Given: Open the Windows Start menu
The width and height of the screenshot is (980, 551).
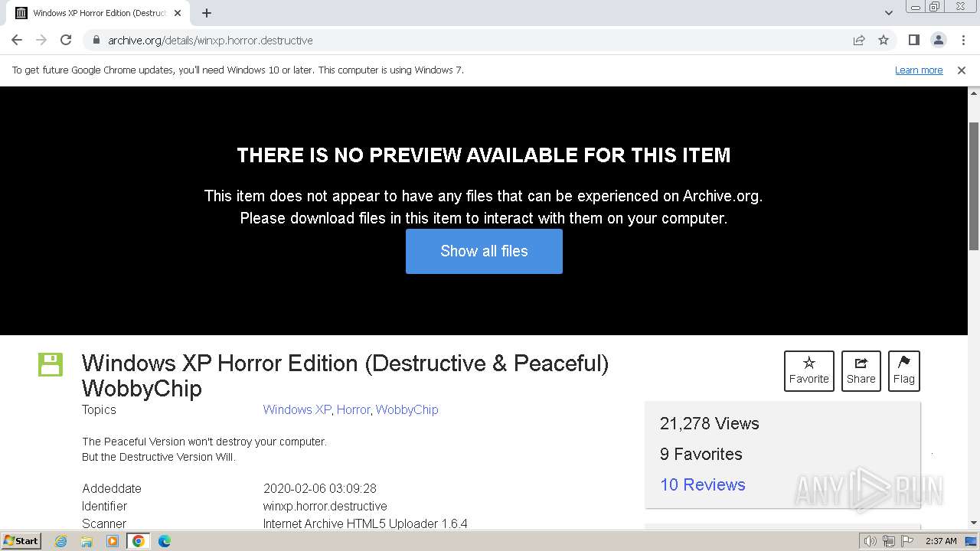Looking at the screenshot, I should pyautogui.click(x=21, y=540).
